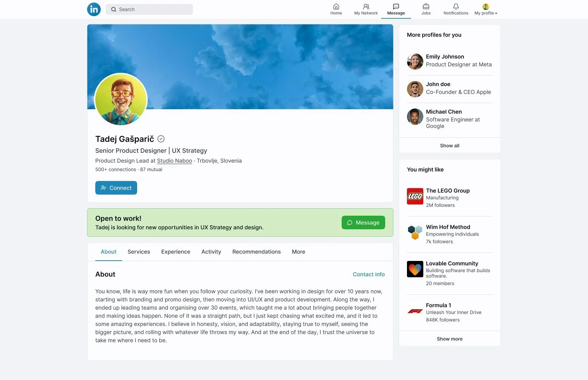This screenshot has width=588, height=380.
Task: Click the Lovable Community heart logo
Action: click(x=415, y=269)
